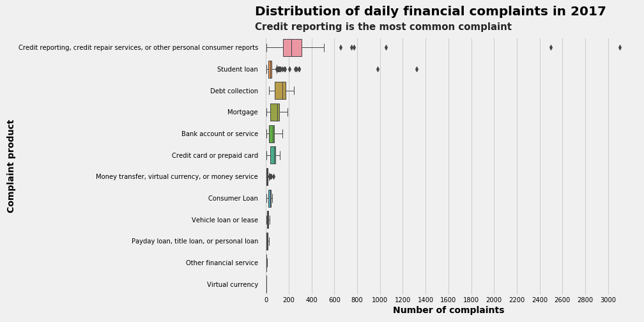The image size is (644, 322).
Task: Select the green Bank account or service box
Action: click(x=272, y=134)
